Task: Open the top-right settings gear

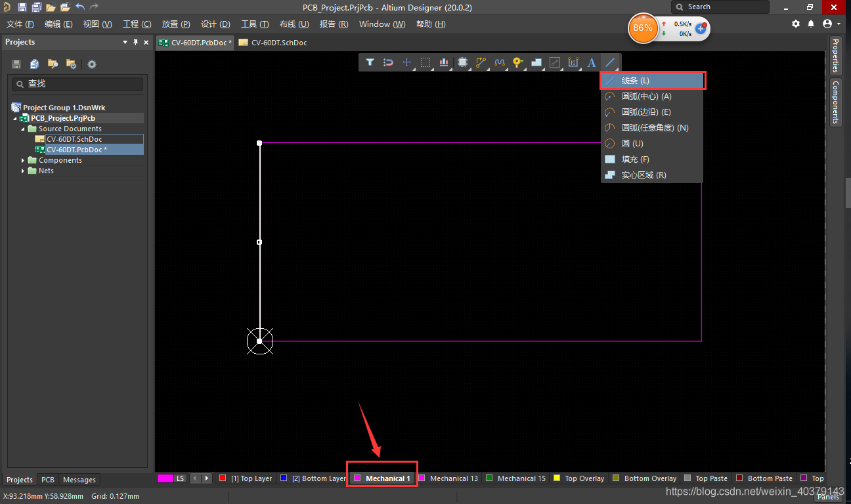Action: 796,24
